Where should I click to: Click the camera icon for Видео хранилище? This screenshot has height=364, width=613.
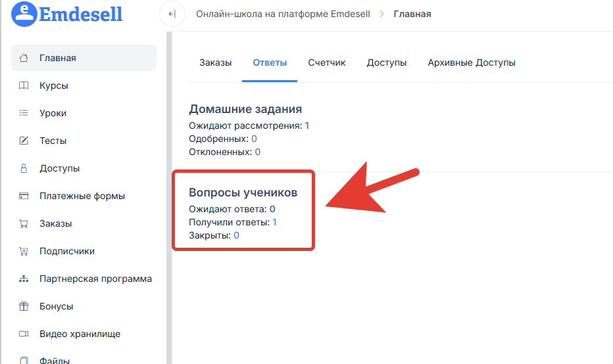[24, 334]
